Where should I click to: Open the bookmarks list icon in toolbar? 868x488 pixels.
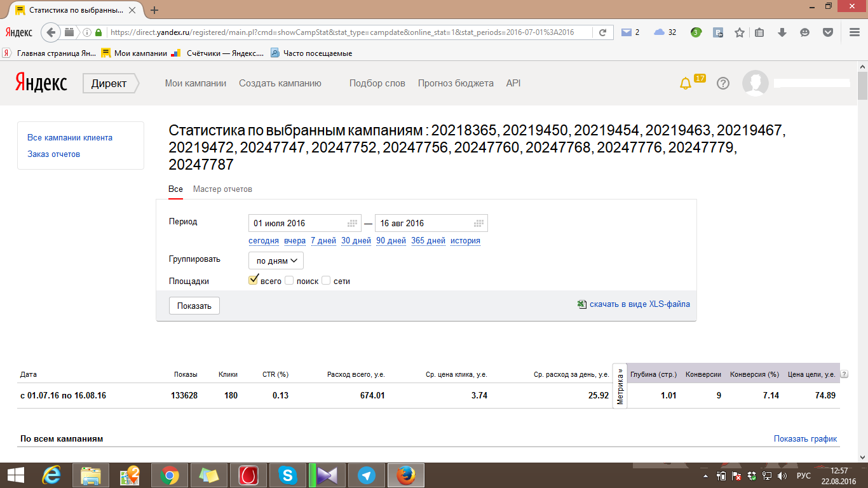point(760,32)
